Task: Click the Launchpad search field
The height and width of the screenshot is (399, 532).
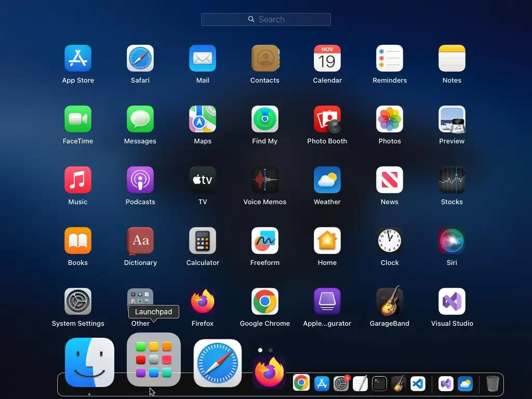Action: pyautogui.click(x=265, y=19)
